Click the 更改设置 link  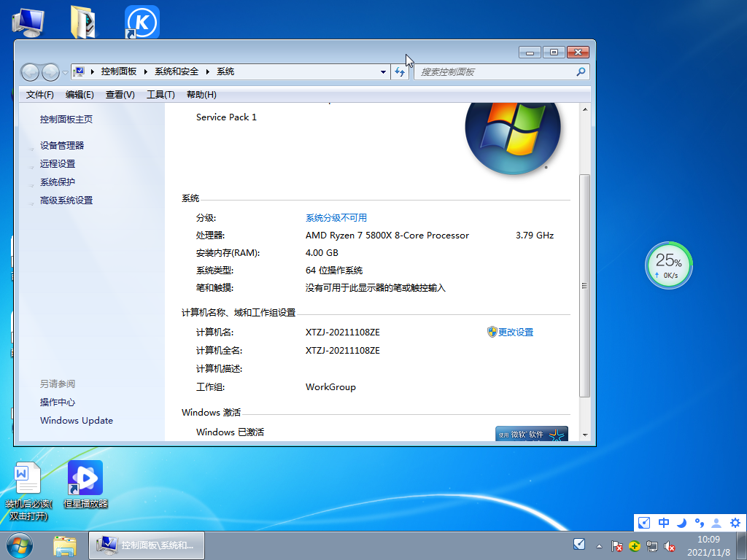pos(515,332)
